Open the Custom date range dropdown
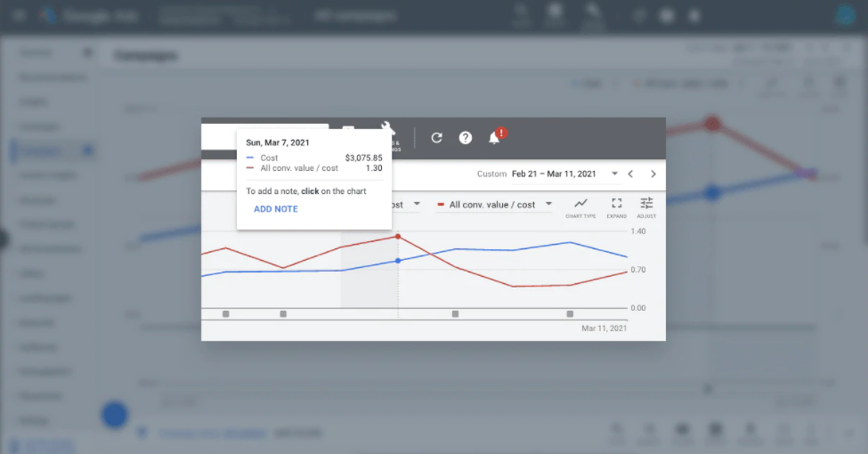This screenshot has width=868, height=454. (613, 174)
